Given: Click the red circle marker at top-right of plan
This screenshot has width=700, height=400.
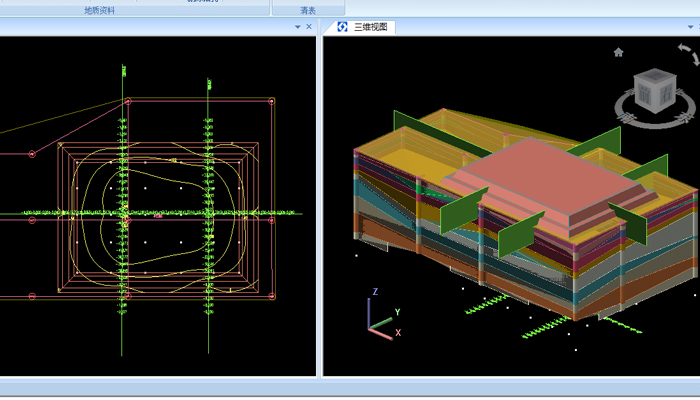Looking at the screenshot, I should (x=272, y=101).
